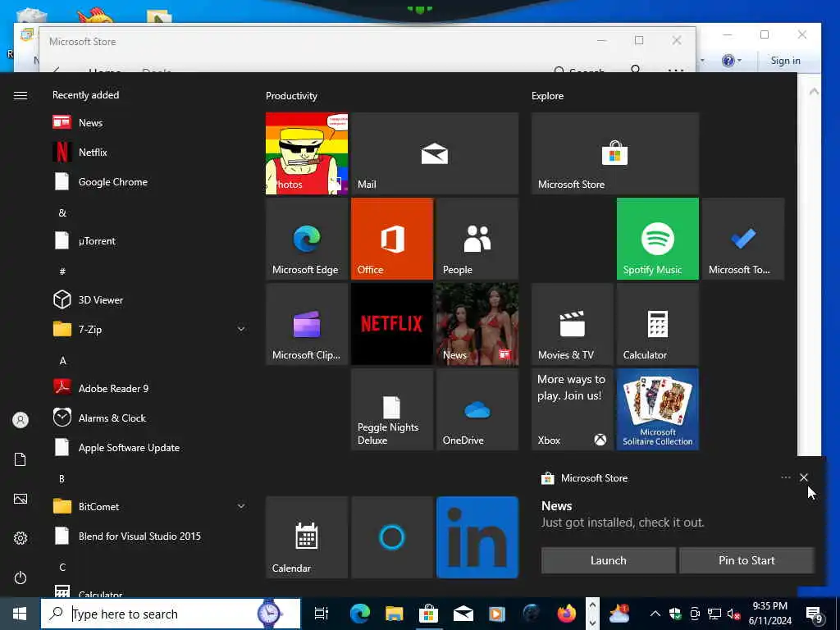Viewport: 840px width, 630px height.
Task: Click Sign in in background window
Action: (x=785, y=61)
